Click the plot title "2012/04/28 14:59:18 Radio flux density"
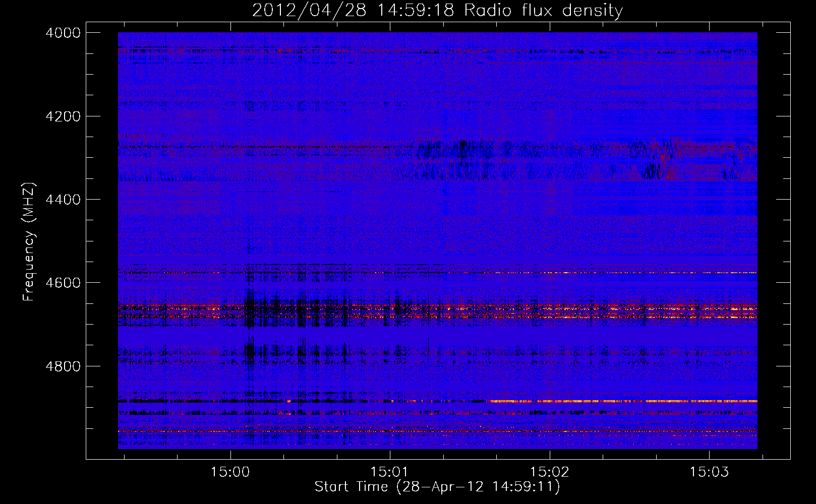This screenshot has width=816, height=504. [x=437, y=10]
